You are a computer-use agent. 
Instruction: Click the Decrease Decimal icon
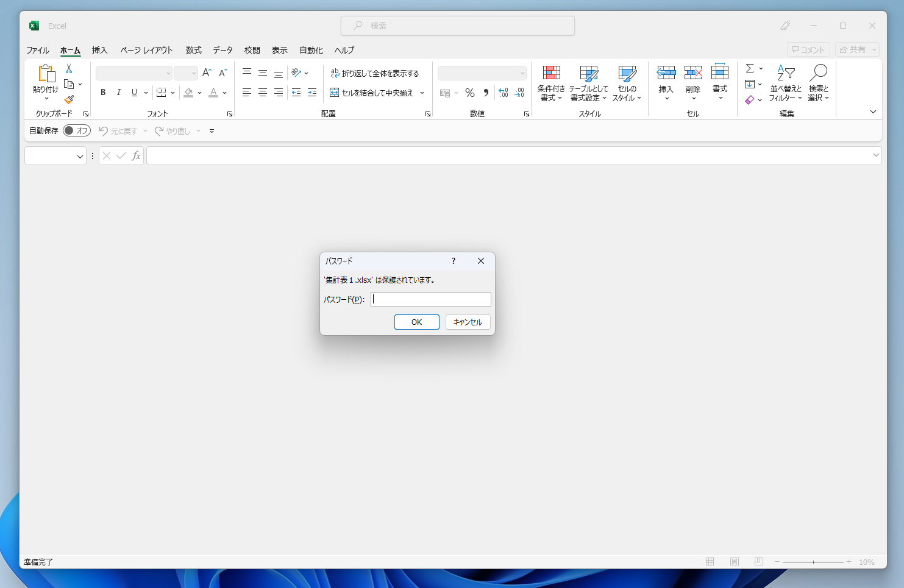519,93
